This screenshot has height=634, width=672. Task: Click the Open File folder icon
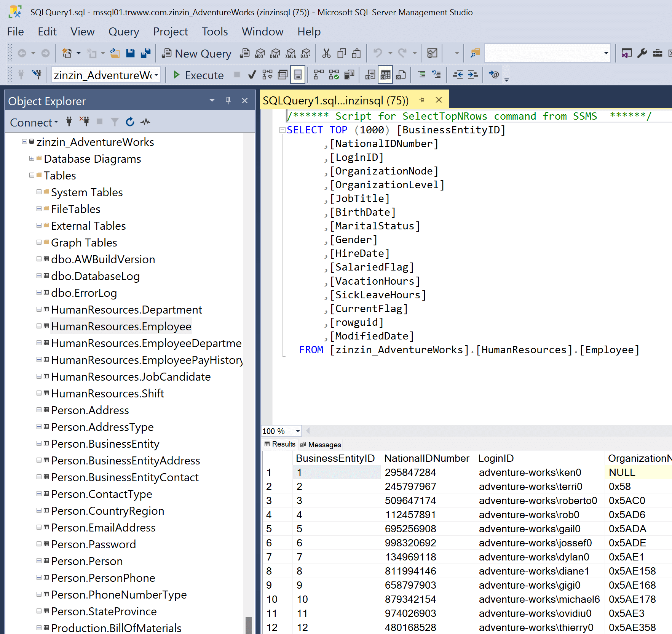click(x=115, y=53)
